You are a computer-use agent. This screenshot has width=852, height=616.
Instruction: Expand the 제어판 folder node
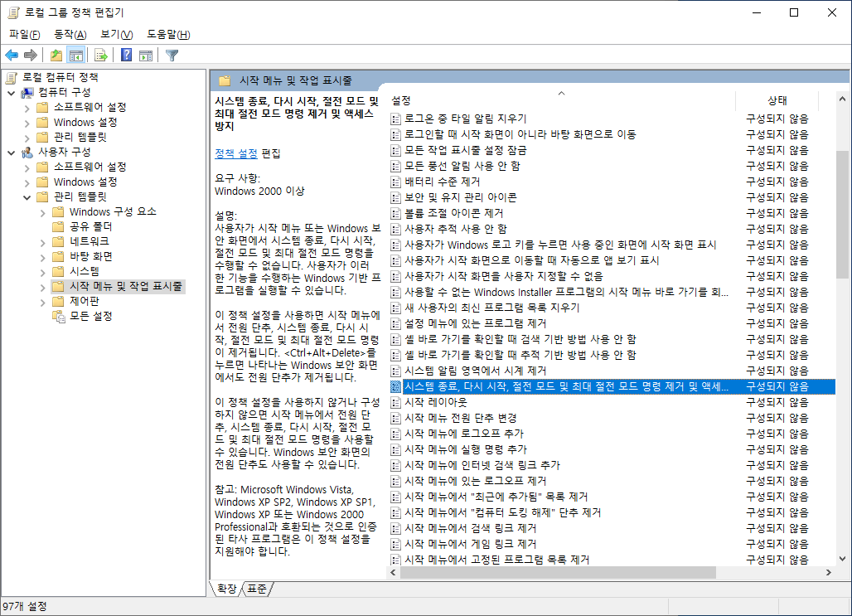(x=42, y=303)
